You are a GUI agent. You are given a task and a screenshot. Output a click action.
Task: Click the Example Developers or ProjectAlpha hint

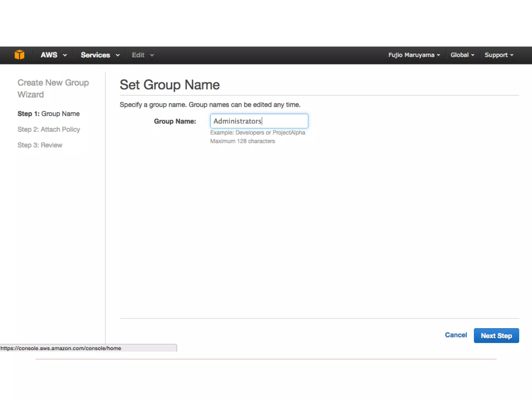[257, 133]
